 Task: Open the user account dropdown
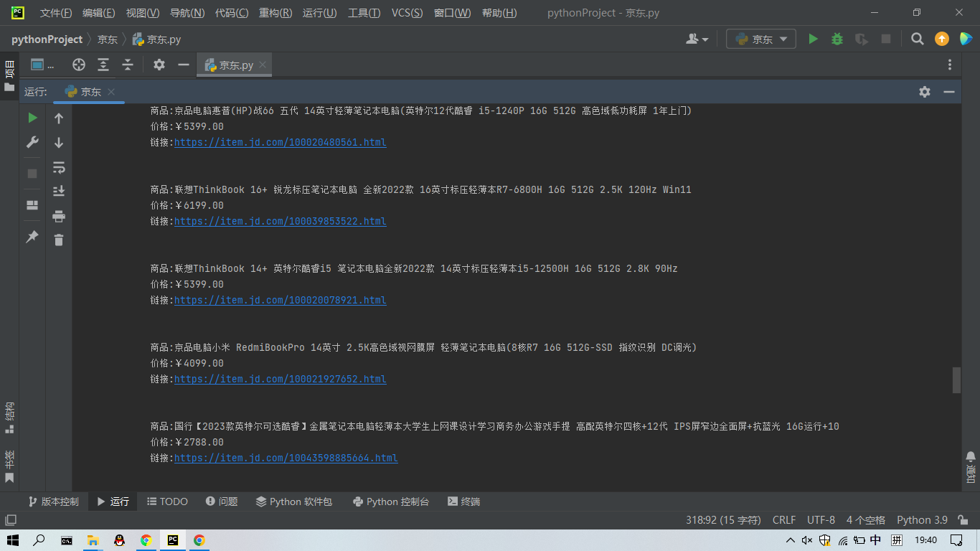[697, 39]
